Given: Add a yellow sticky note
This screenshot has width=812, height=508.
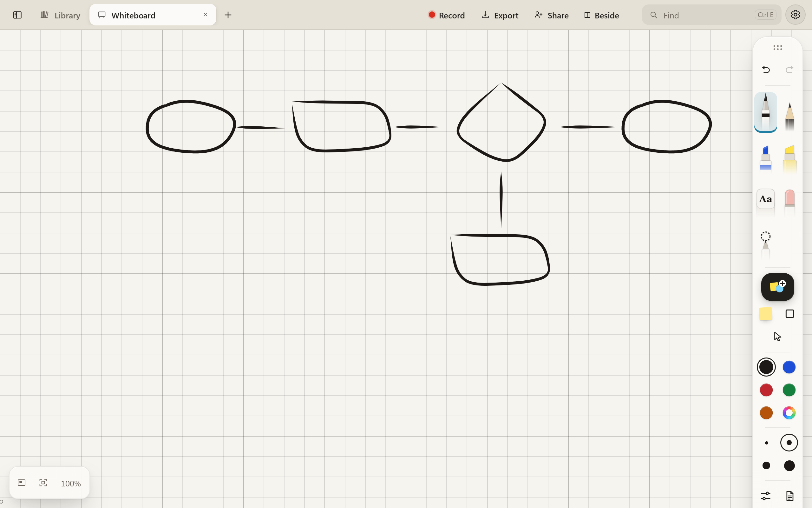Looking at the screenshot, I should 766,314.
